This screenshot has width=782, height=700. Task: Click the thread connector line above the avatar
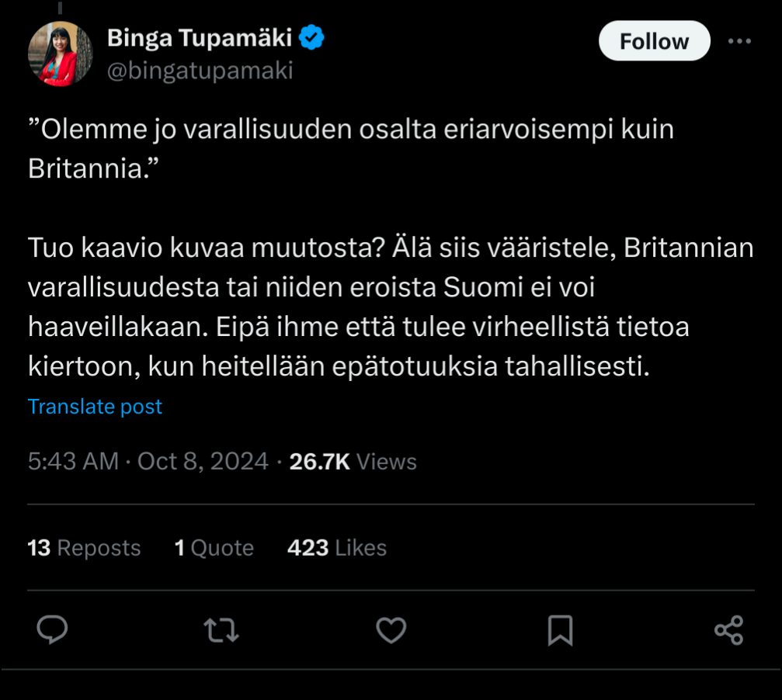point(60,6)
